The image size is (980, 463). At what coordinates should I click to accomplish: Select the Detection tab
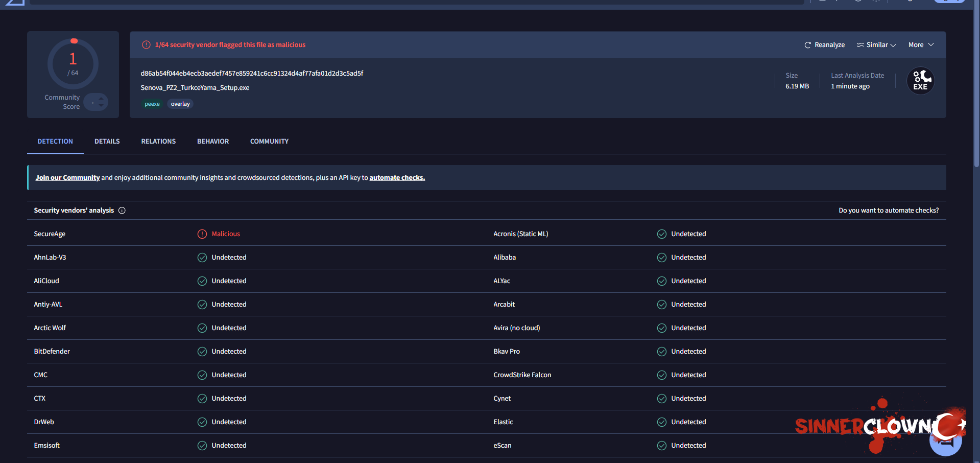coord(55,142)
